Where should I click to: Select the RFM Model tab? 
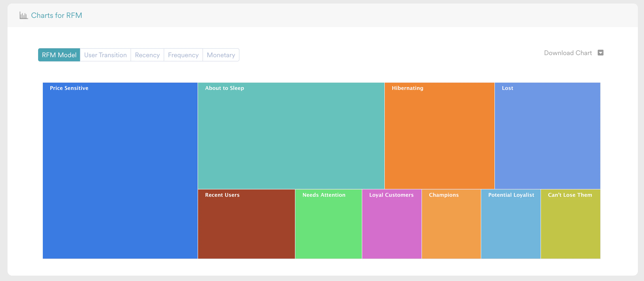(x=59, y=55)
